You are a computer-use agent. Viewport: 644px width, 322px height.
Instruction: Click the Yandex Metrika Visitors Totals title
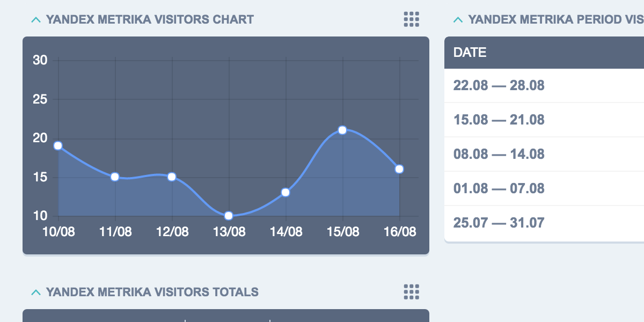click(152, 292)
